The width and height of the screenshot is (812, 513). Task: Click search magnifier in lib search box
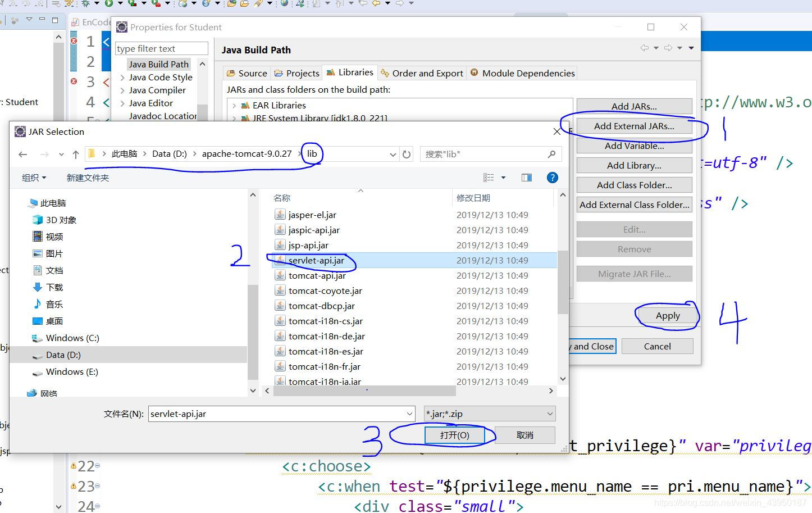551,154
